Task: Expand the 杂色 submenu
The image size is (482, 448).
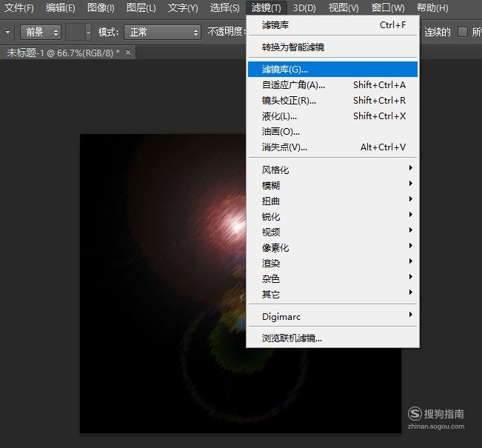Action: point(333,279)
